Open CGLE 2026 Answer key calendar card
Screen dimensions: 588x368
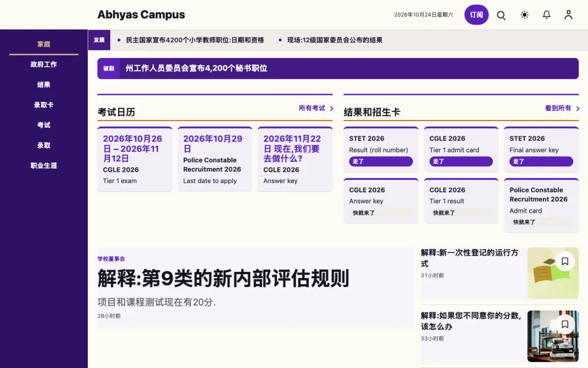point(295,159)
